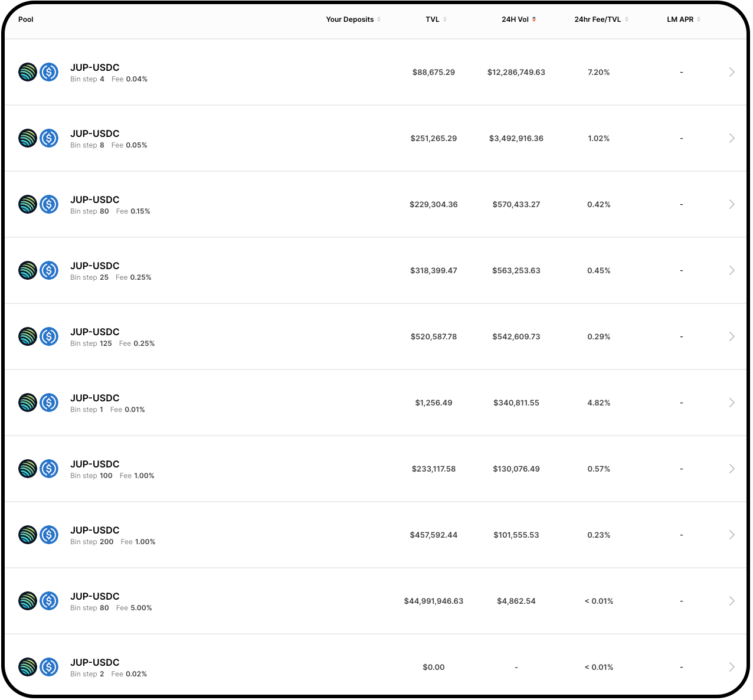Click USDC icon in Fee 5.00% row

tap(49, 601)
